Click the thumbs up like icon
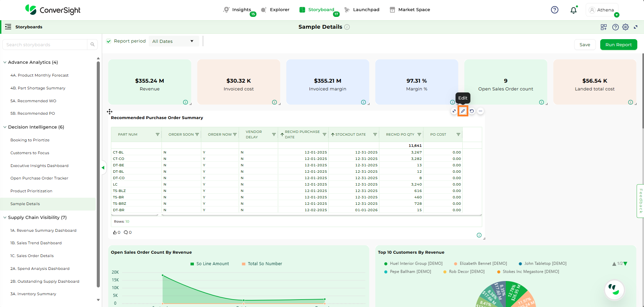644x307 pixels. click(115, 232)
